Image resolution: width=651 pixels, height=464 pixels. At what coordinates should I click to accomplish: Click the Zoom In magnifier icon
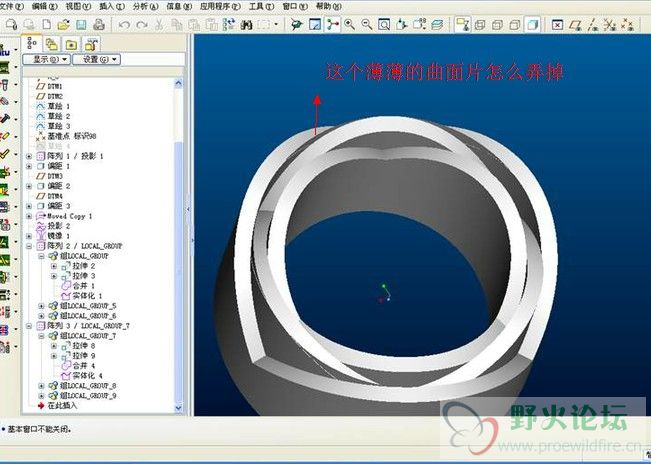[x=350, y=24]
